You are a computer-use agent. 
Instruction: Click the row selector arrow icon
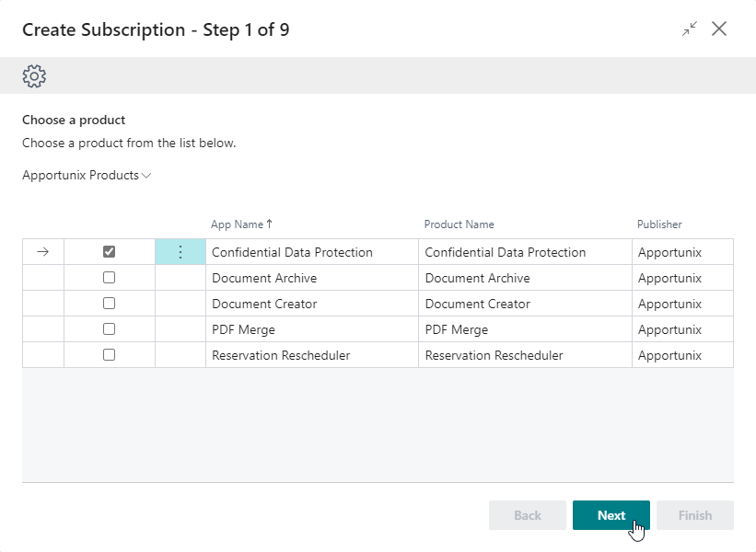pyautogui.click(x=42, y=252)
